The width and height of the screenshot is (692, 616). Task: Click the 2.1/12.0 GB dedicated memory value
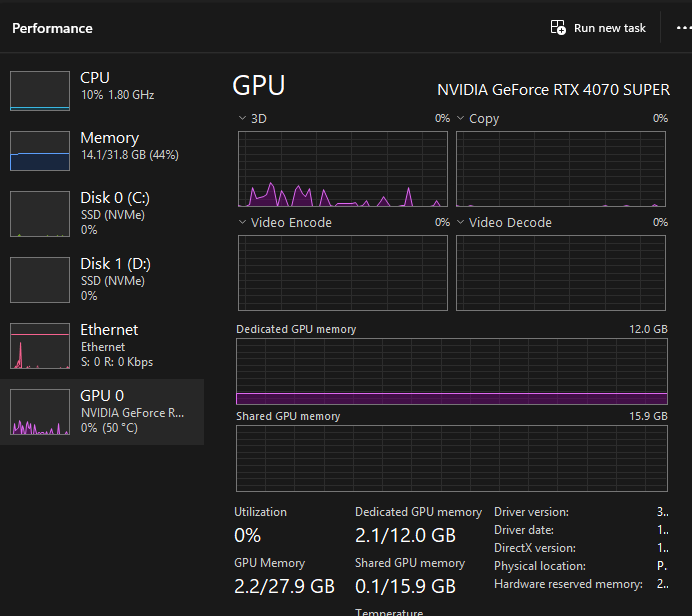[405, 535]
